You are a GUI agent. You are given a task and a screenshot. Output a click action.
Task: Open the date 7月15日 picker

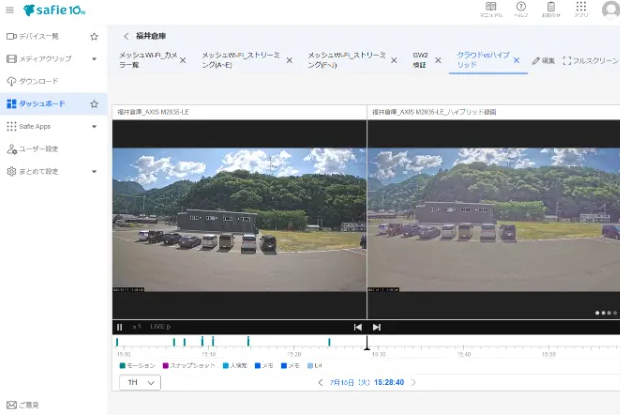pos(350,383)
